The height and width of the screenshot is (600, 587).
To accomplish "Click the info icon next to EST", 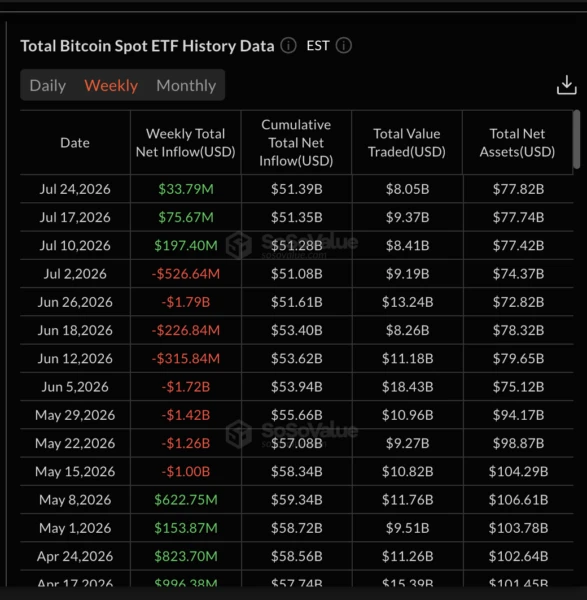I will 343,46.
